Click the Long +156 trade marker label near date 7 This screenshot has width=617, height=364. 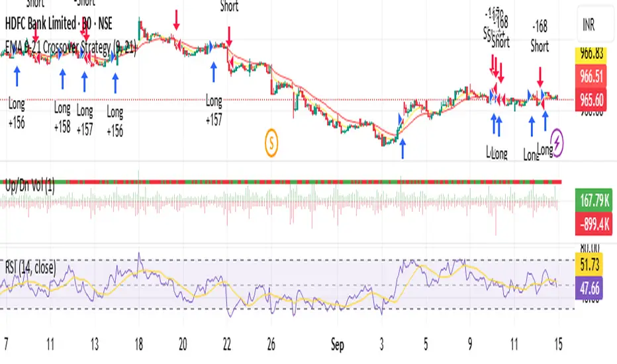tap(17, 113)
